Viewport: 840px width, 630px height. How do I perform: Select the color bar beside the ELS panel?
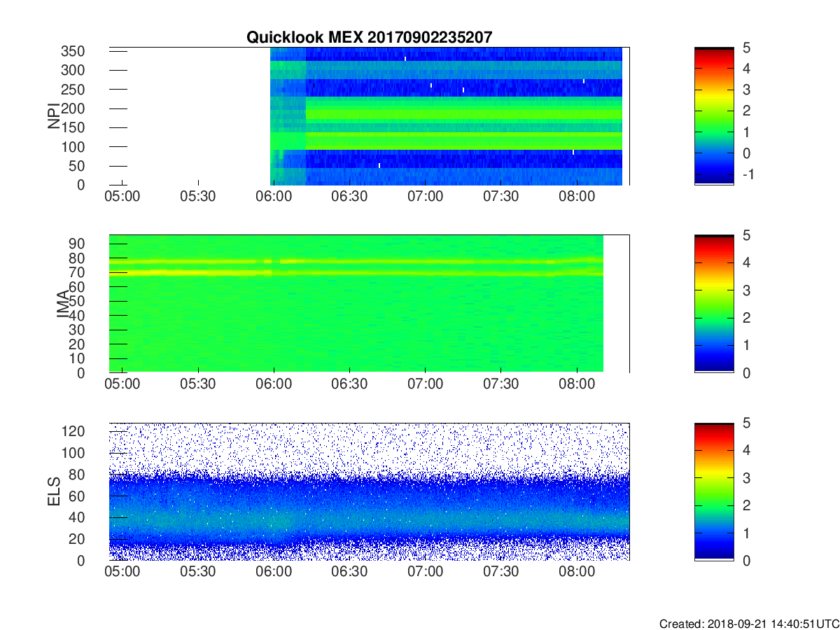point(714,491)
